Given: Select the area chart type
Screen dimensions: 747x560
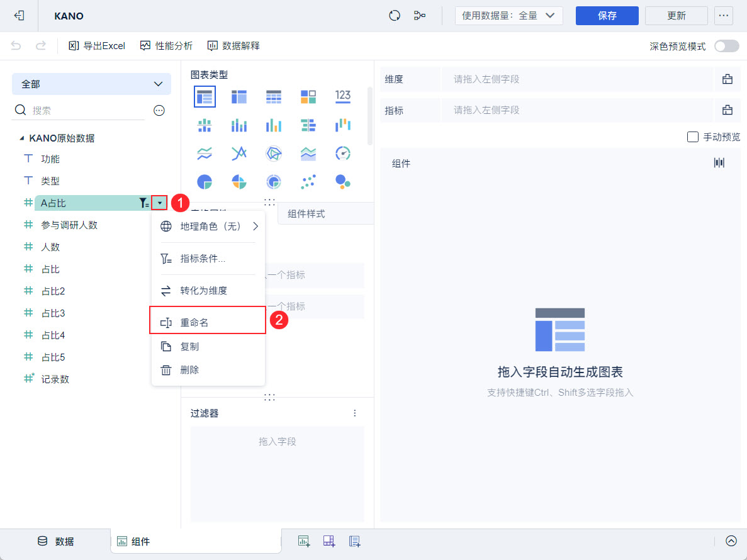Looking at the screenshot, I should pyautogui.click(x=308, y=154).
